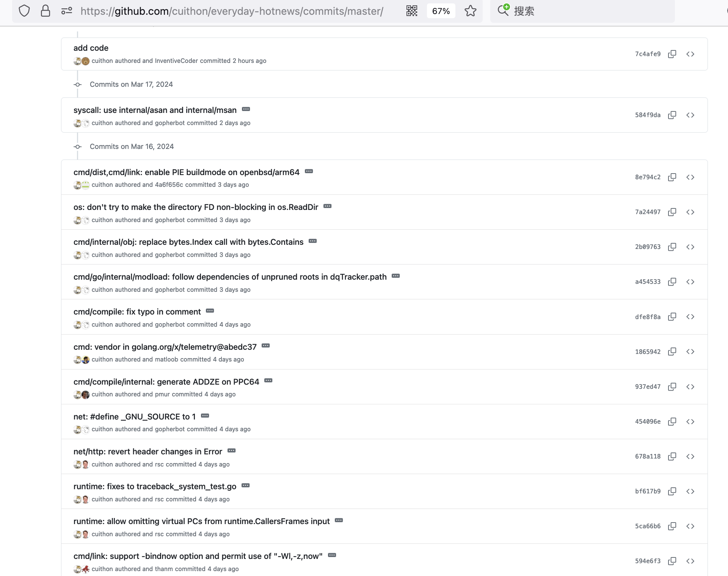
Task: Browse repository at commit 937ed47
Action: [690, 387]
